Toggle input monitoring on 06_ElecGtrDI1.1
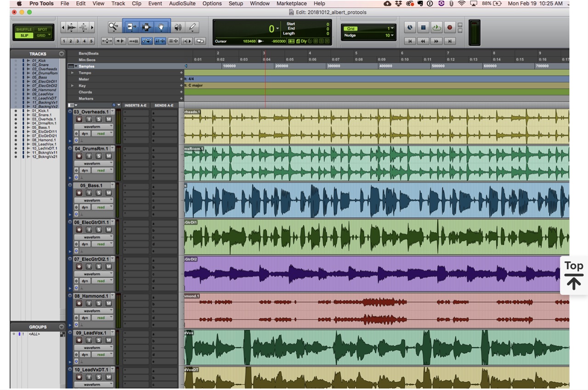The height and width of the screenshot is (390, 588). [89, 230]
